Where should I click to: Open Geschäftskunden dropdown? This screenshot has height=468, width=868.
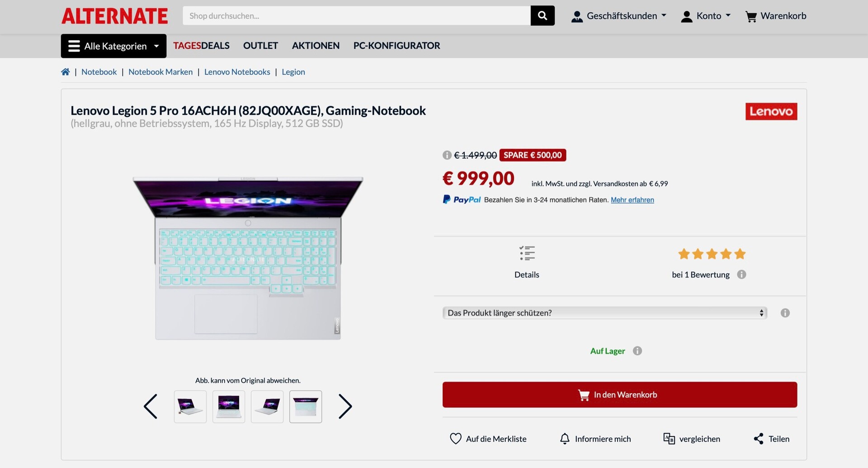pos(618,16)
